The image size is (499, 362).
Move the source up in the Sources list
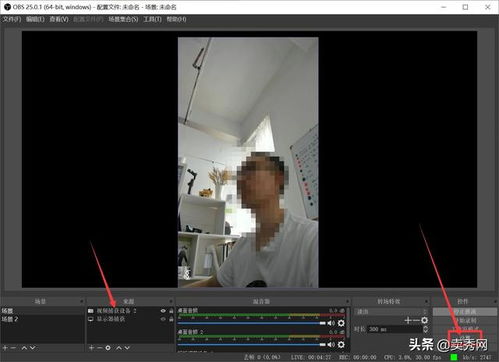click(119, 348)
